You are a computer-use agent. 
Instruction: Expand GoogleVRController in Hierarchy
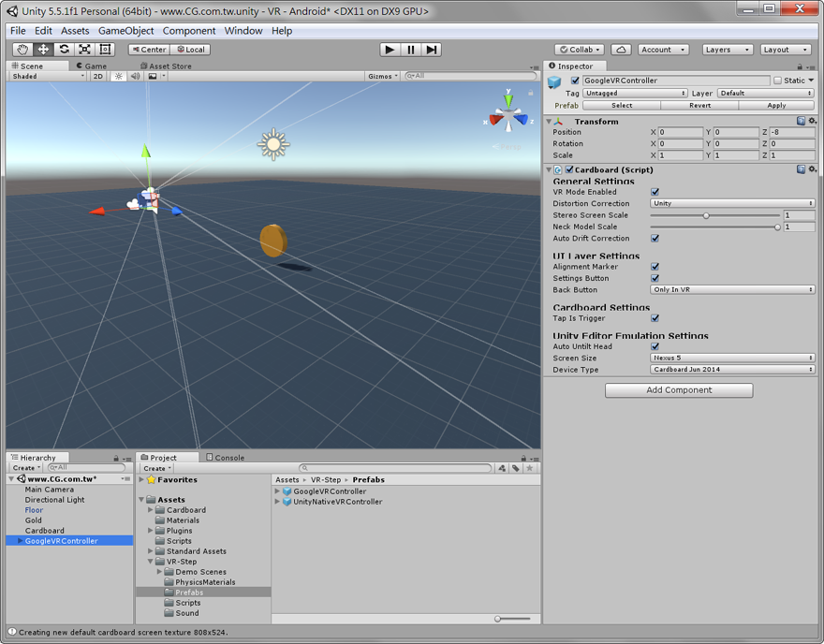(20, 540)
